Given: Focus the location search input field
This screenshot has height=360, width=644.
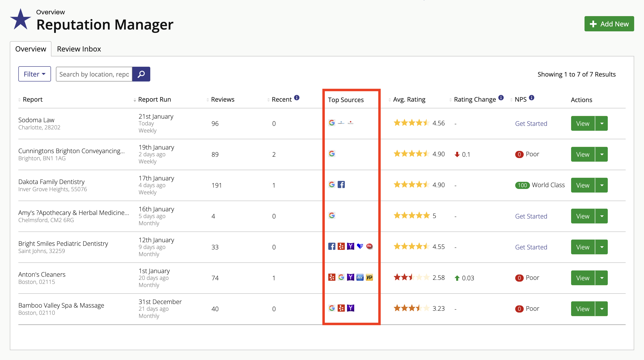Looking at the screenshot, I should (x=94, y=74).
